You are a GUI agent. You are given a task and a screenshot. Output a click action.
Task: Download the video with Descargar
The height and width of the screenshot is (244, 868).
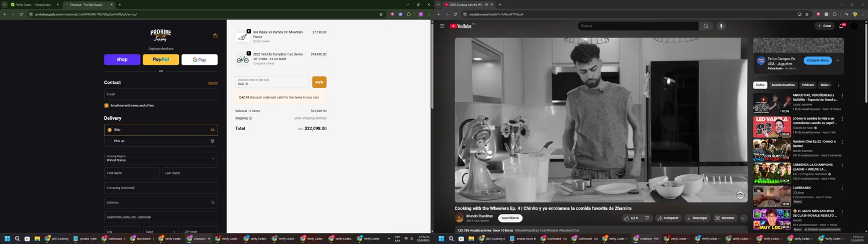point(697,218)
